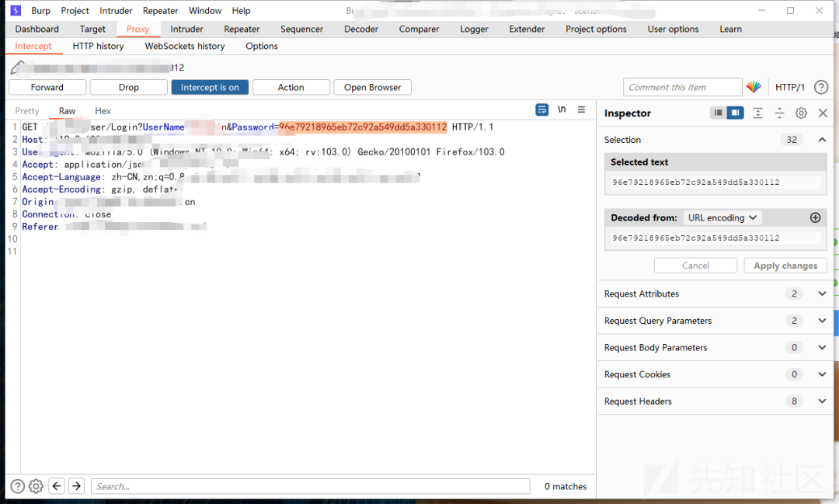The width and height of the screenshot is (839, 504).
Task: Open the Project menu
Action: [x=75, y=11]
